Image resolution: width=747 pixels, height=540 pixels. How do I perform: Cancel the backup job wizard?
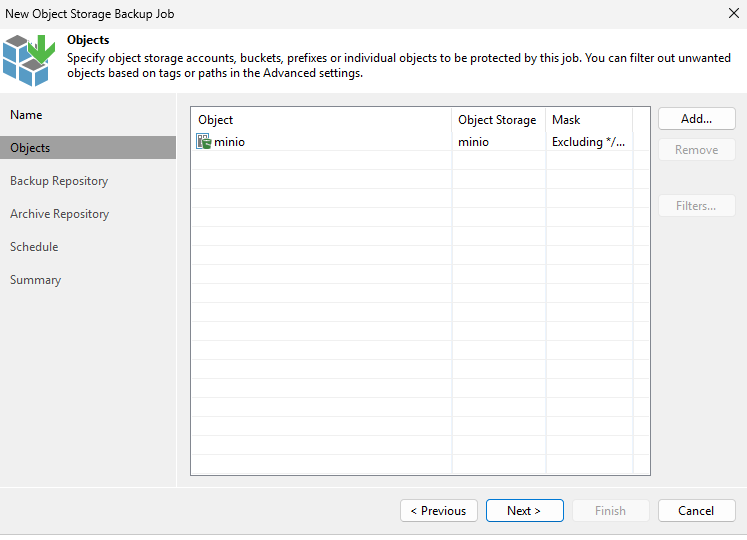(x=697, y=510)
